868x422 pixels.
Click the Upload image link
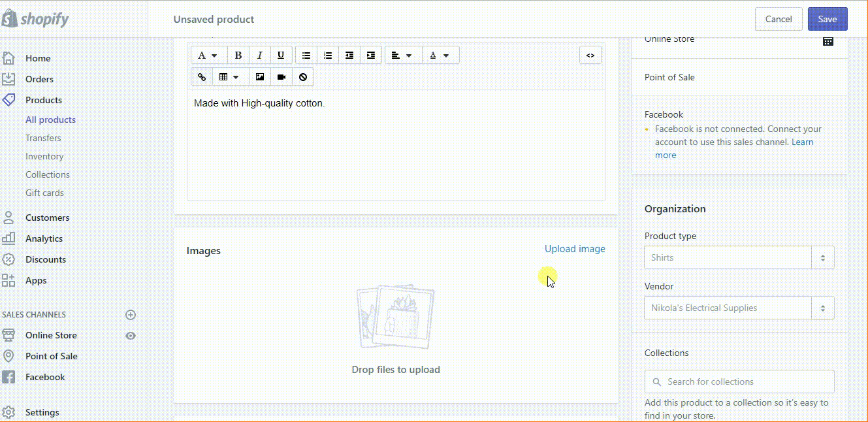click(x=575, y=249)
